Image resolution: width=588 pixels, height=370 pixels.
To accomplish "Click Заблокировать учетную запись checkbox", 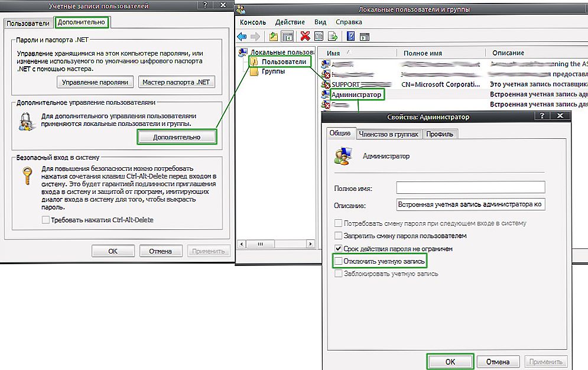I will pyautogui.click(x=338, y=274).
